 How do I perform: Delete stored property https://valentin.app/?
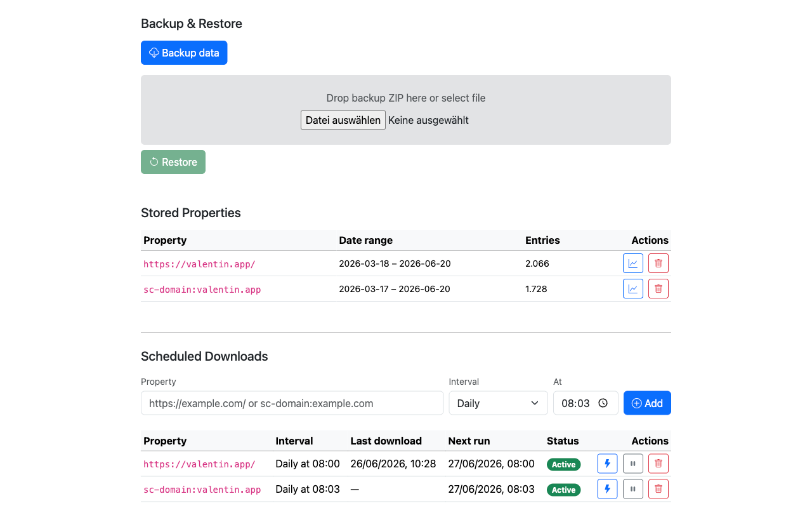[x=658, y=264]
